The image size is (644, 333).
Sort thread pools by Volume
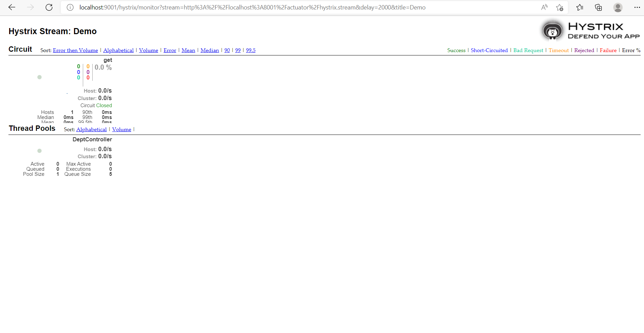(122, 129)
